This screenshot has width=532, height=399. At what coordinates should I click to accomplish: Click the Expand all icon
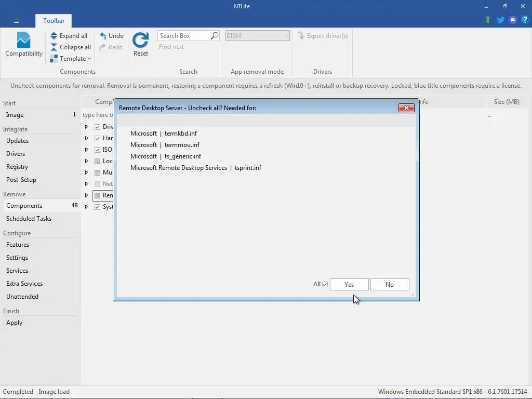54,36
